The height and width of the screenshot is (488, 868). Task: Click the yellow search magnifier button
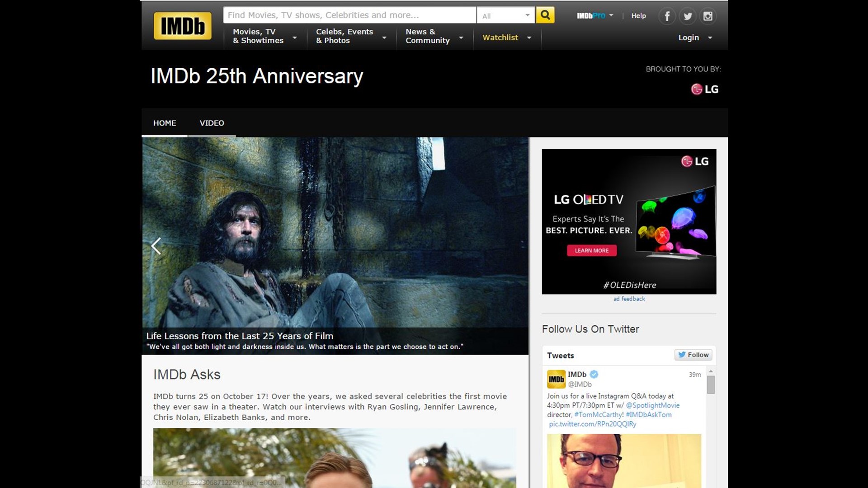(x=545, y=15)
